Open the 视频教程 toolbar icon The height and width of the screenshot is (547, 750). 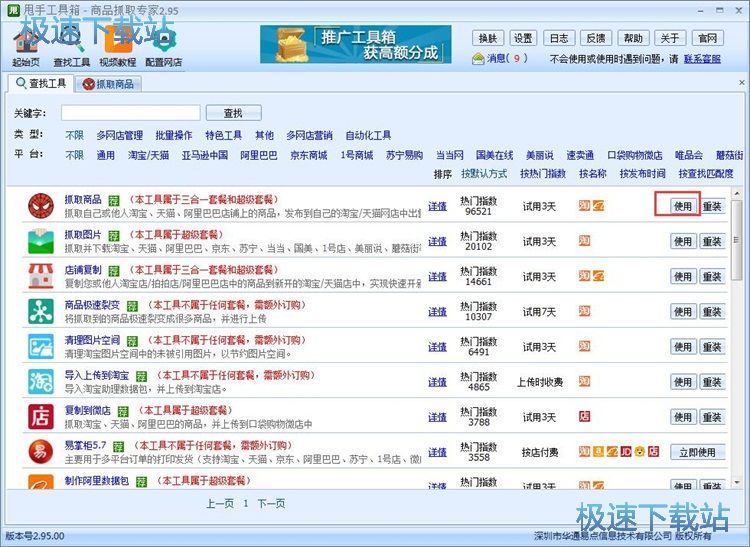pos(118,48)
